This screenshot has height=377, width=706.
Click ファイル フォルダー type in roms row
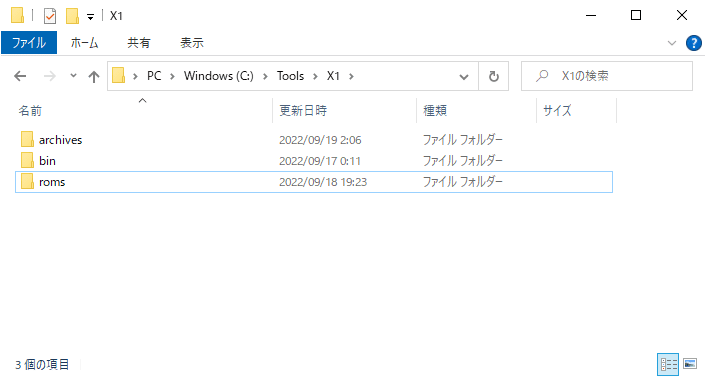click(x=462, y=182)
